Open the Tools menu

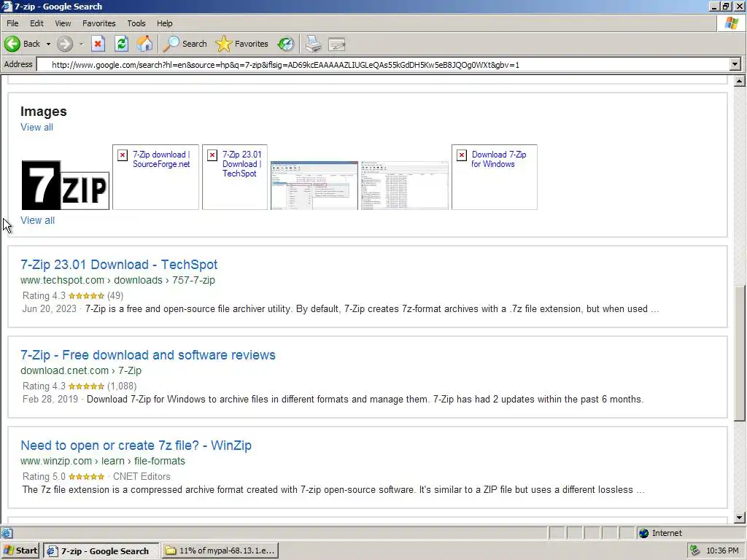coord(136,23)
